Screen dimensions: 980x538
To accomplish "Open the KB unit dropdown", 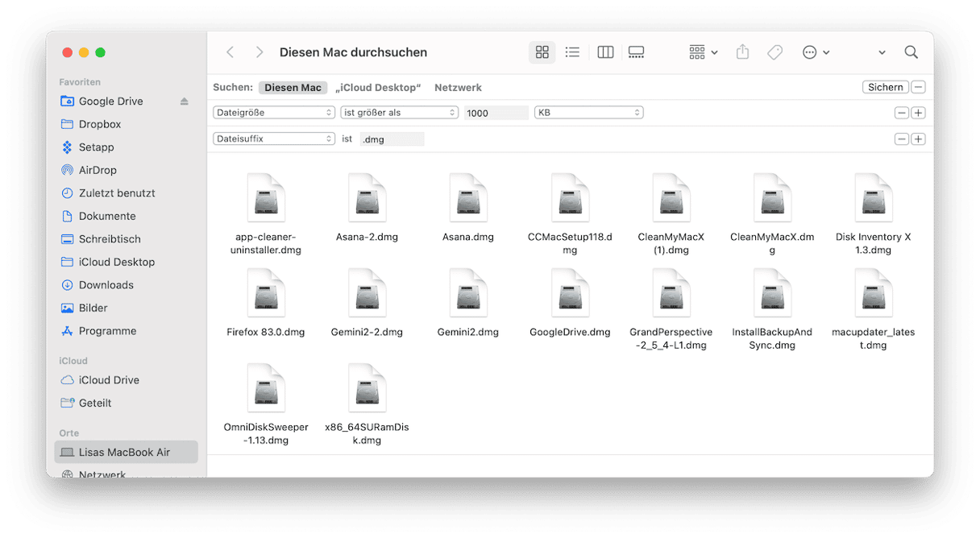I will [589, 113].
